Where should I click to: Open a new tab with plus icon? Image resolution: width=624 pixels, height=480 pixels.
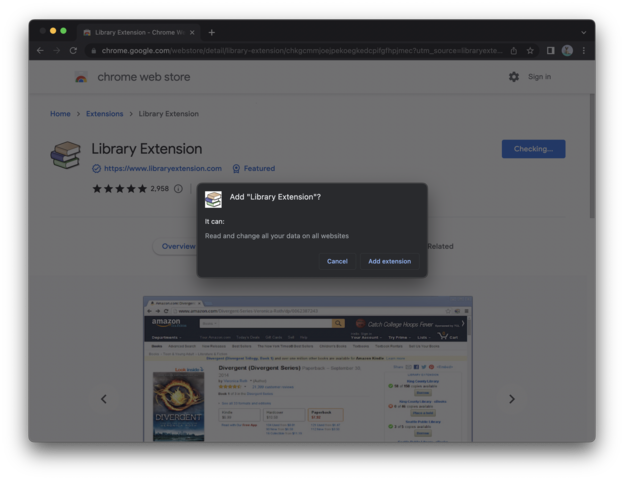pyautogui.click(x=212, y=33)
